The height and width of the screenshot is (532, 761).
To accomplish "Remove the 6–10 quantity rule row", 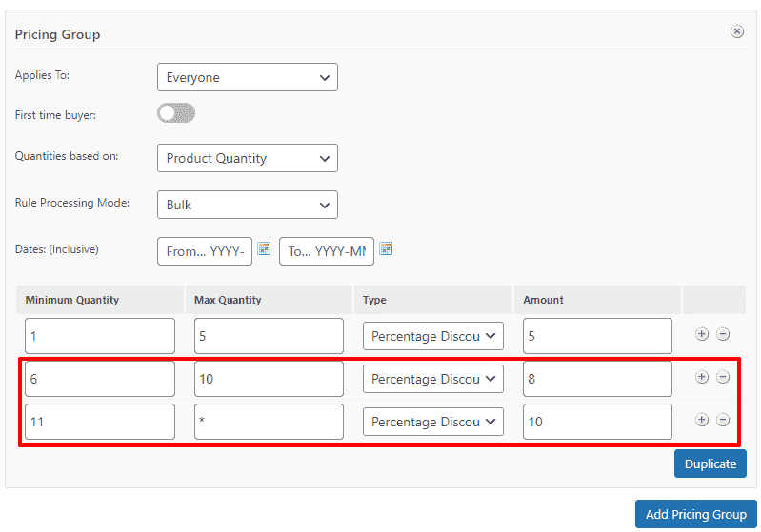I will click(723, 377).
